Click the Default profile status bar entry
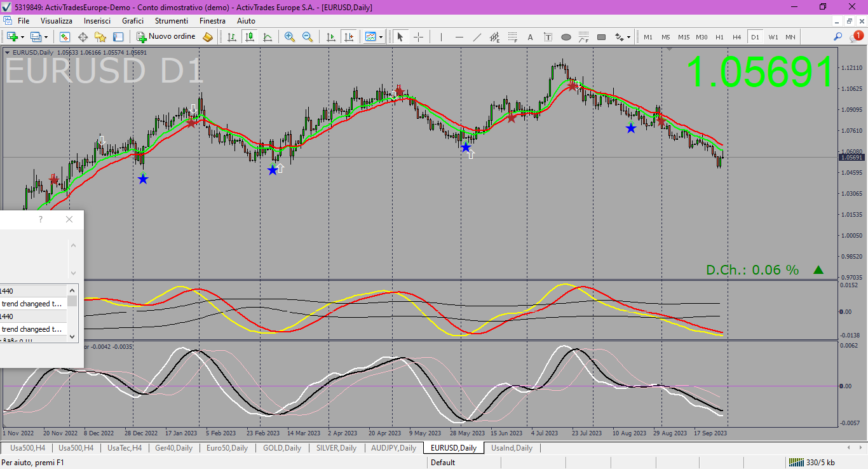The height and width of the screenshot is (469, 868). 443,463
